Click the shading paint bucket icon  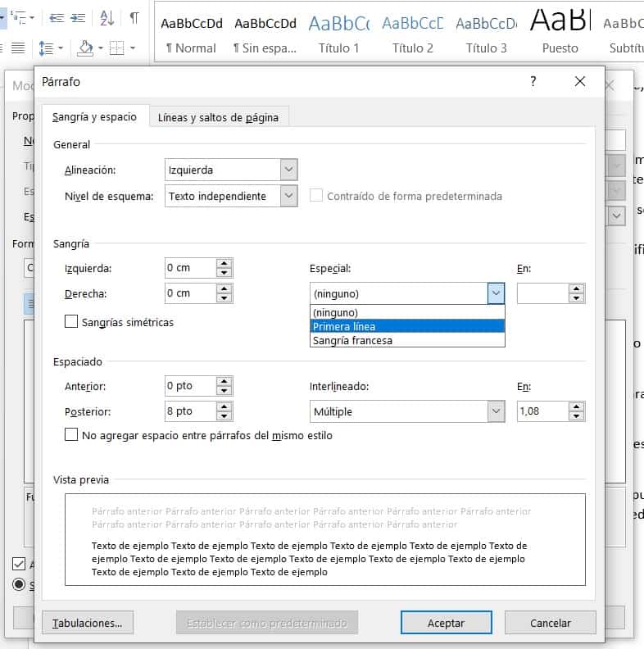pos(84,49)
